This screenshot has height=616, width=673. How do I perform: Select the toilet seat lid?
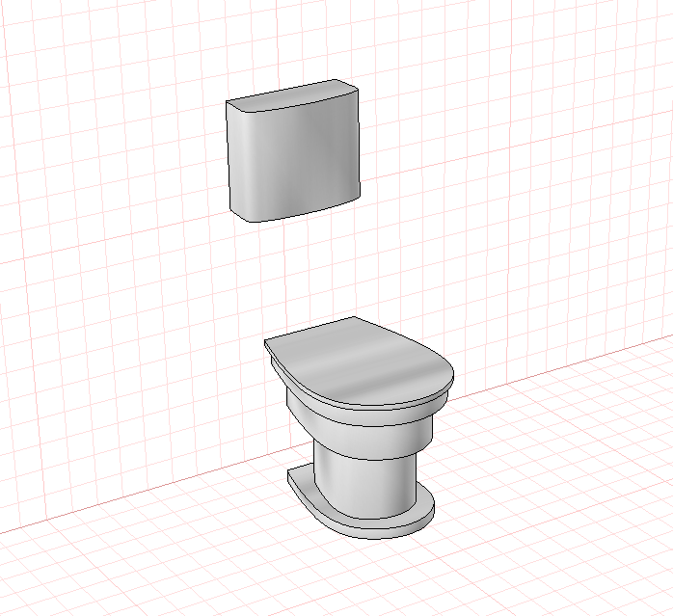[359, 362]
